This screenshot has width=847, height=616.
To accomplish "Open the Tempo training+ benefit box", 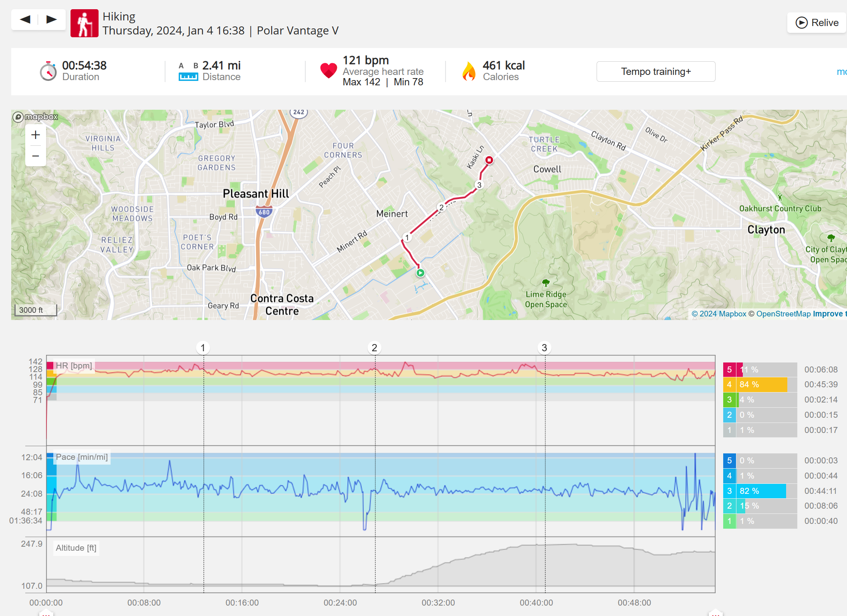I will coord(655,71).
